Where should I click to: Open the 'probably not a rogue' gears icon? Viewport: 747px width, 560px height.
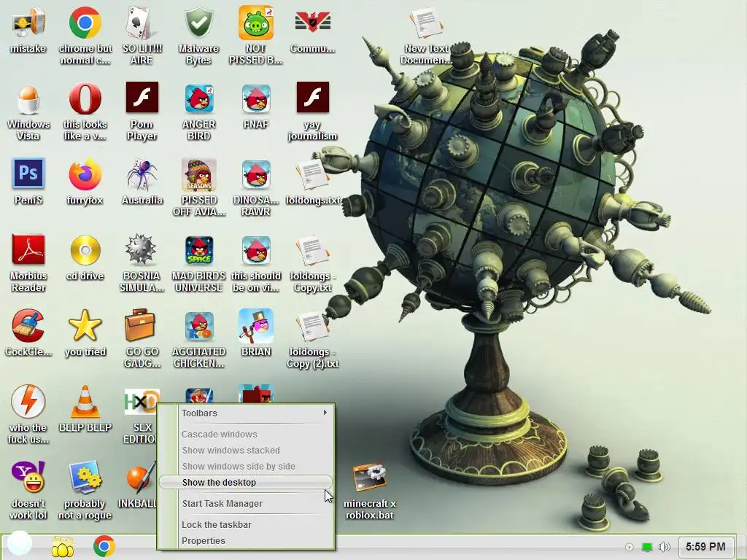85,477
